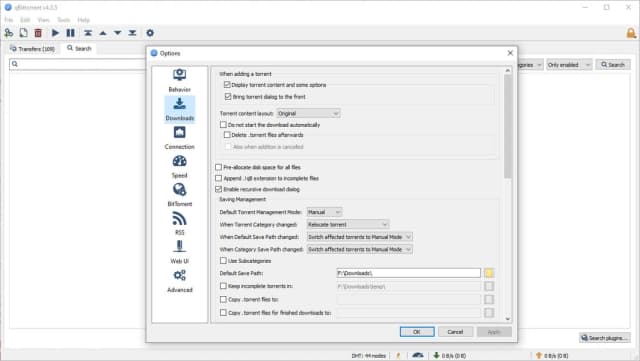Click the Search plugins button
Screen dimensions: 640x361
click(604, 338)
